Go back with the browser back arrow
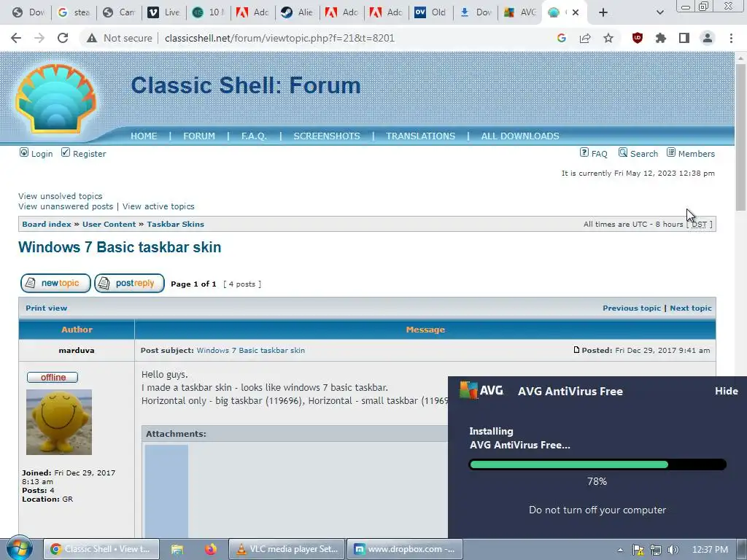The width and height of the screenshot is (747, 560). point(16,38)
